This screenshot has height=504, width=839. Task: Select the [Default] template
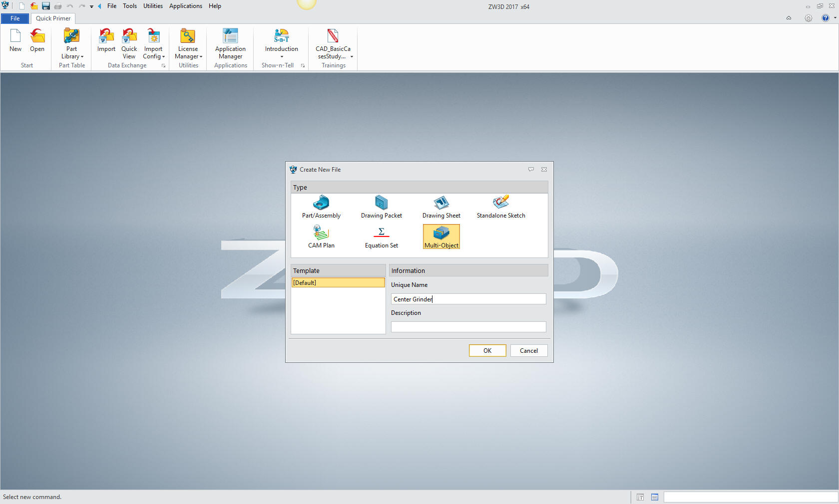[338, 282]
